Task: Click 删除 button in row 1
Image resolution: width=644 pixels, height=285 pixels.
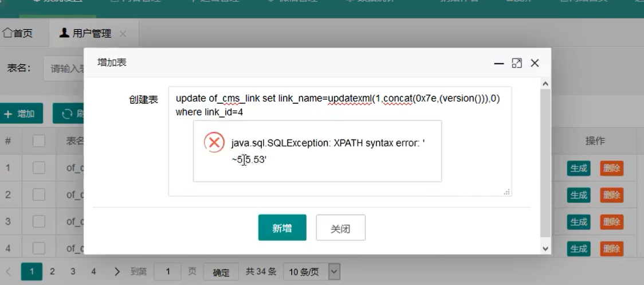Action: tap(611, 168)
